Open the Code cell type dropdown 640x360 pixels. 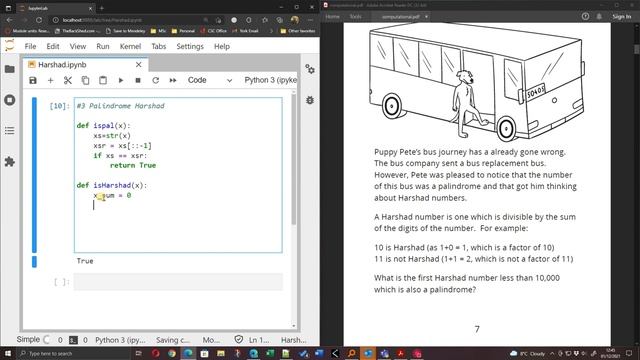click(x=210, y=80)
